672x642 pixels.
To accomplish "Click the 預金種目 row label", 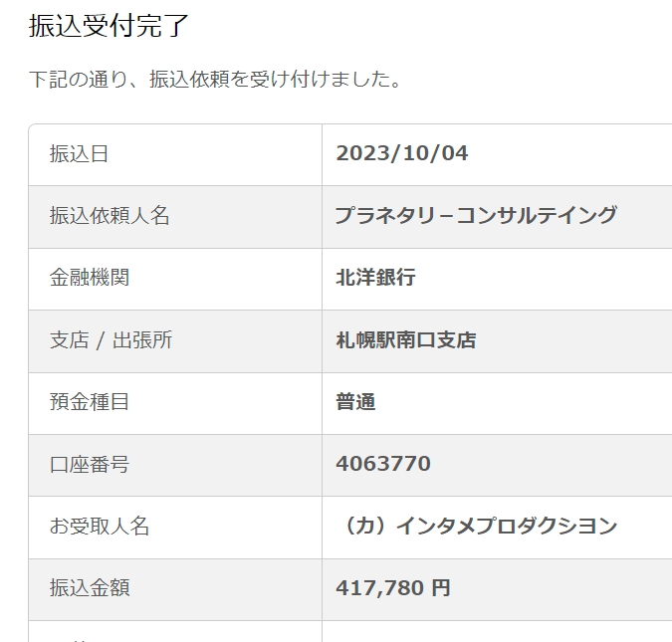I will (90, 402).
